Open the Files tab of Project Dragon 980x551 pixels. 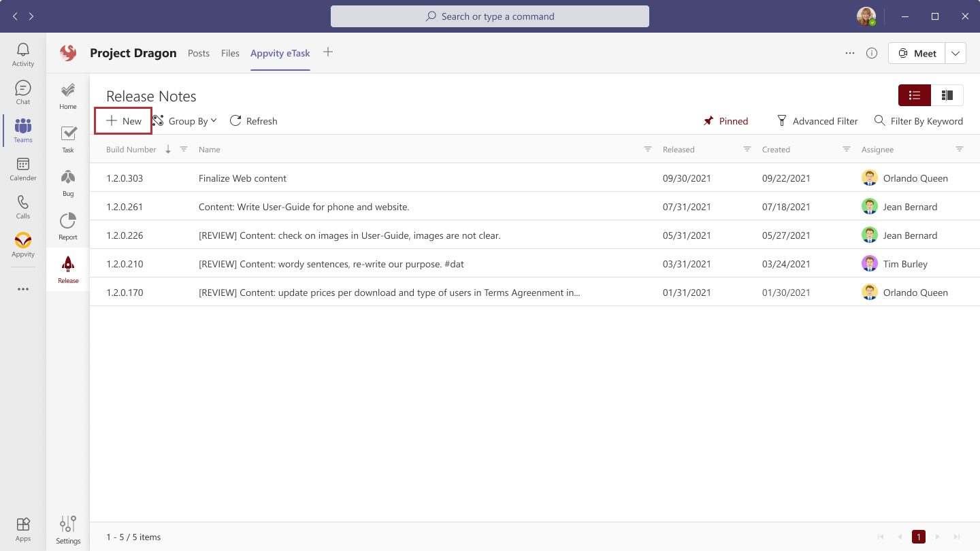click(x=230, y=52)
